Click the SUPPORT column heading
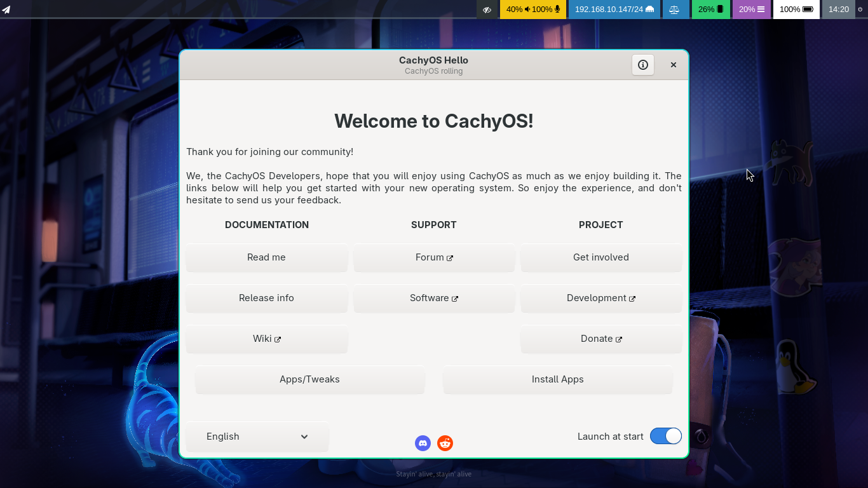This screenshot has width=868, height=488. pos(434,225)
